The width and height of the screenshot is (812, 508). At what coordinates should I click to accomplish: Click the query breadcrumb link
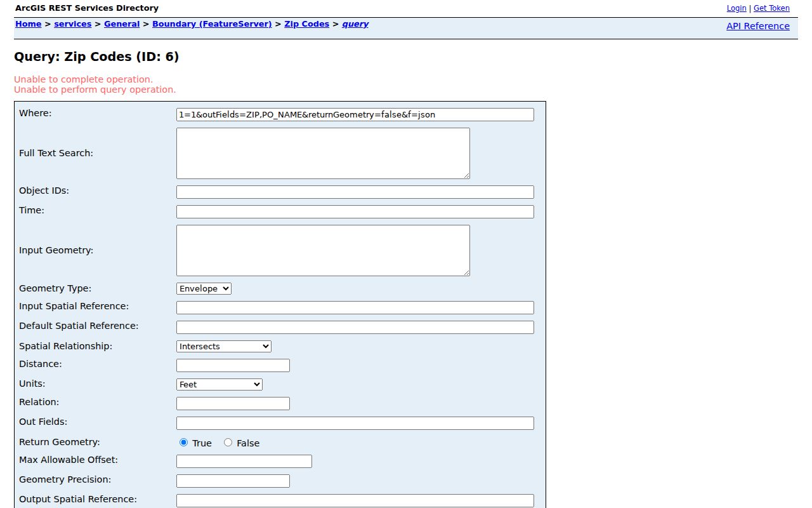355,24
